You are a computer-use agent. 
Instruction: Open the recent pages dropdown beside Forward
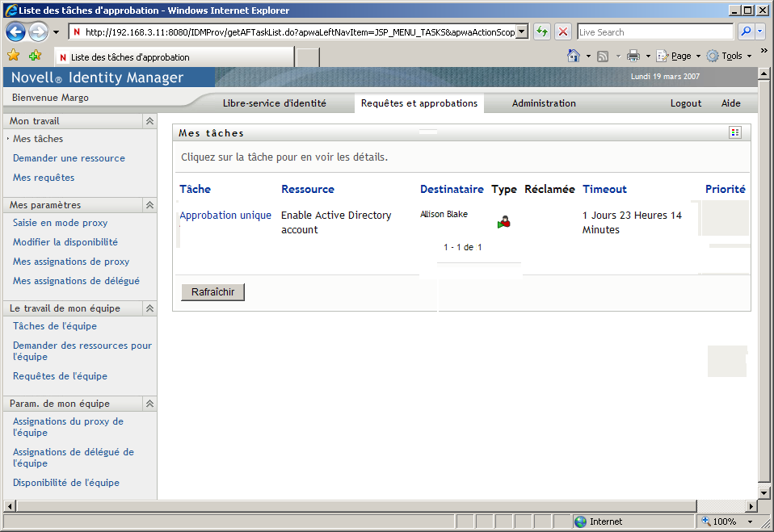click(x=56, y=32)
